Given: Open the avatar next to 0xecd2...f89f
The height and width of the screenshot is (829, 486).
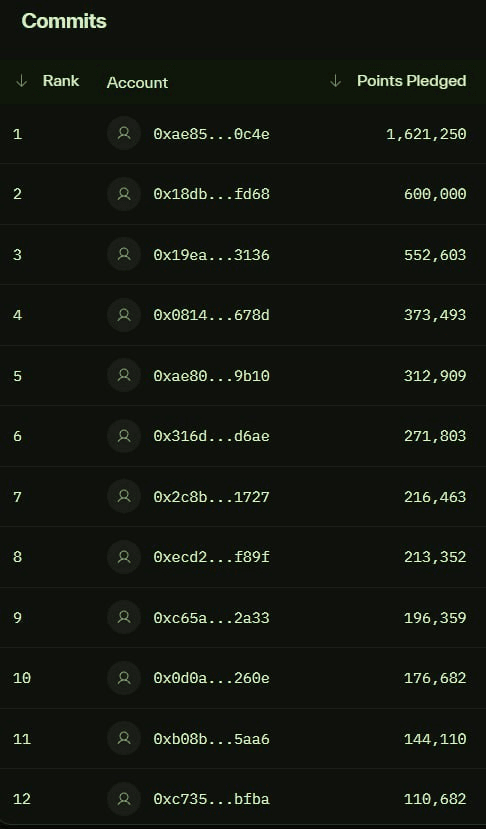Looking at the screenshot, I should tap(124, 557).
